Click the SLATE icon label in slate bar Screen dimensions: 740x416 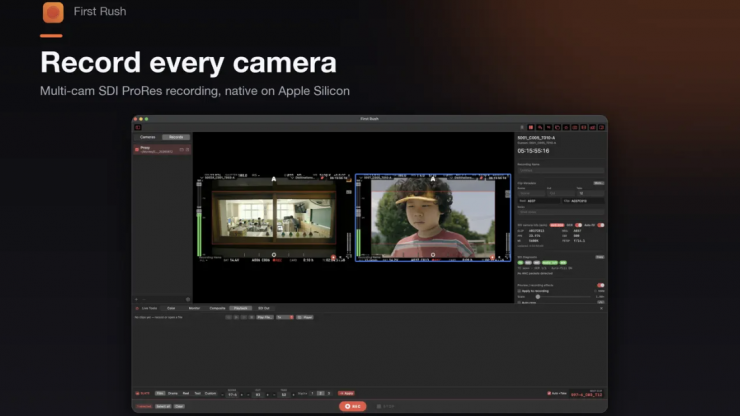point(143,393)
